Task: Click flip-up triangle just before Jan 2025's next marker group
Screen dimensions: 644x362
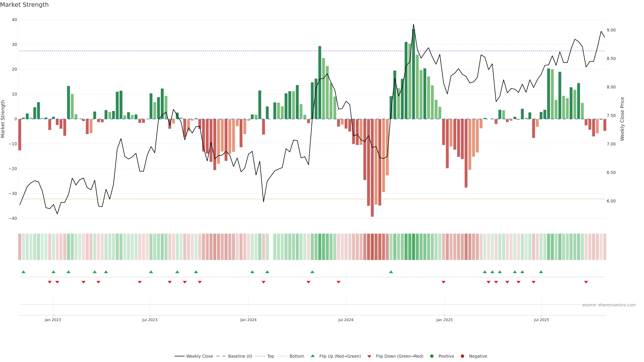Action: click(x=391, y=272)
